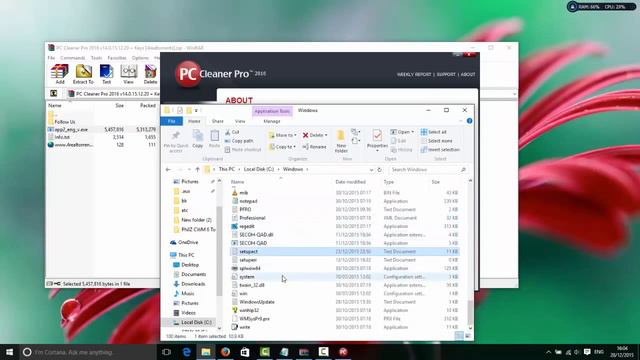Click Copy path in the Clipboard group
The width and height of the screenshot is (640, 360).
coord(239,141)
